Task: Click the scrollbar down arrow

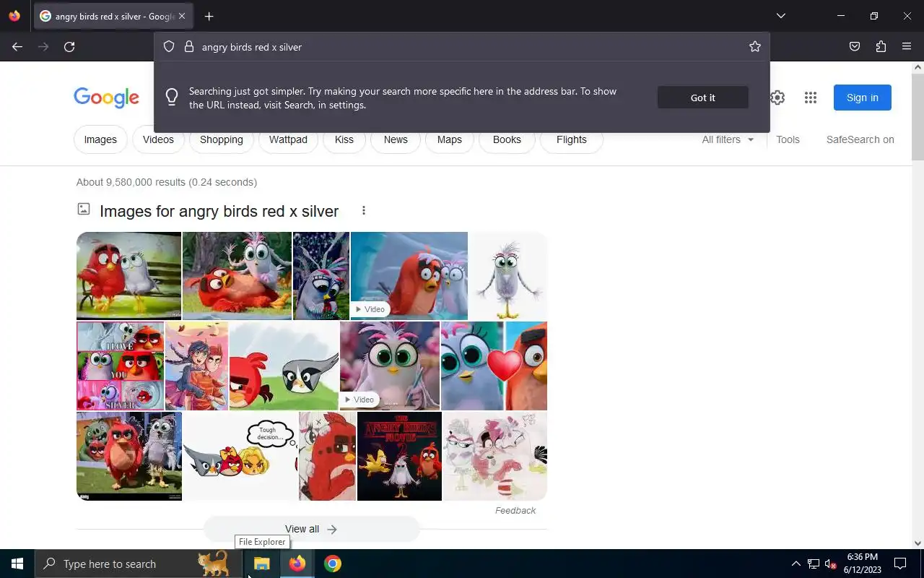Action: (x=918, y=543)
